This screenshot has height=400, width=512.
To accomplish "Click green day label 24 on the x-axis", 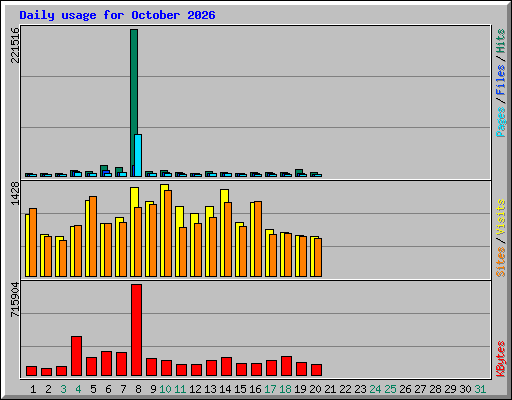I will (375, 389).
